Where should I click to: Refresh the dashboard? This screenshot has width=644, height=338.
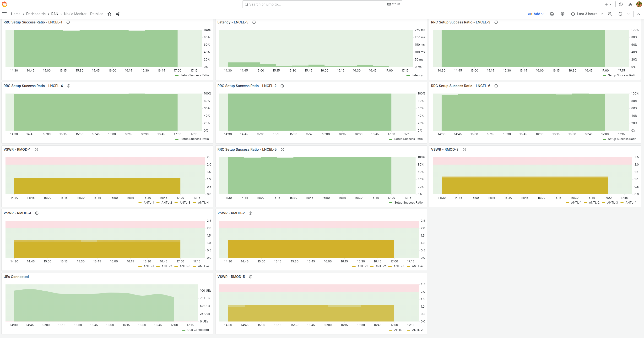[x=620, y=14]
